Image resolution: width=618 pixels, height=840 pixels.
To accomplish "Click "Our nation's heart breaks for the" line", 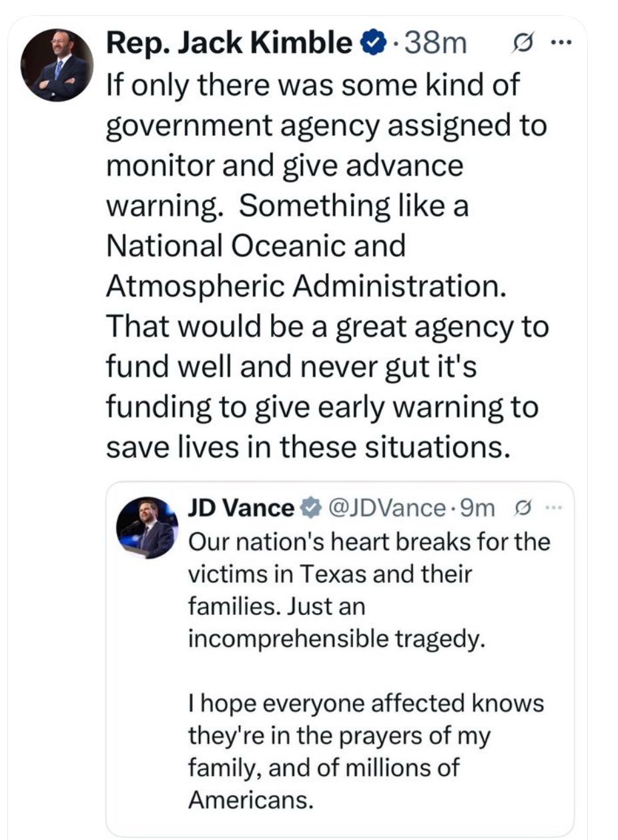I will pyautogui.click(x=370, y=541).
